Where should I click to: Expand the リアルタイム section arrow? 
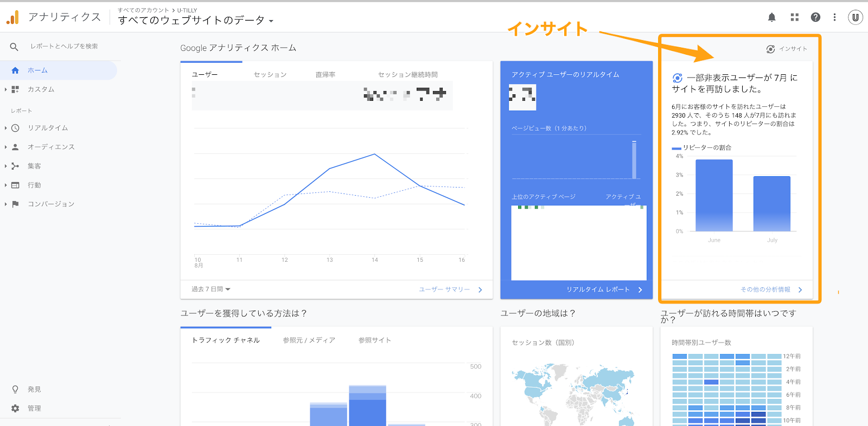(5, 128)
